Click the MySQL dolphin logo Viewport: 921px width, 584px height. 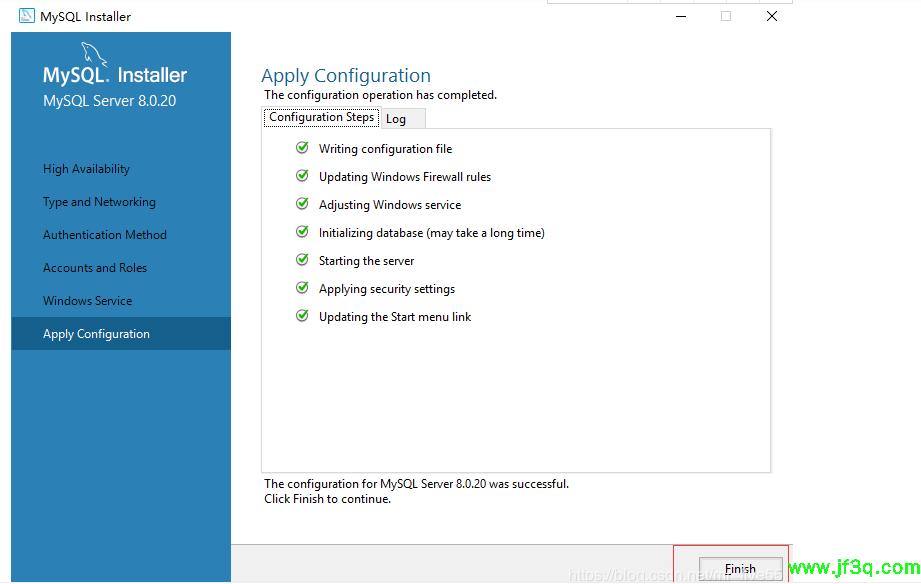93,55
